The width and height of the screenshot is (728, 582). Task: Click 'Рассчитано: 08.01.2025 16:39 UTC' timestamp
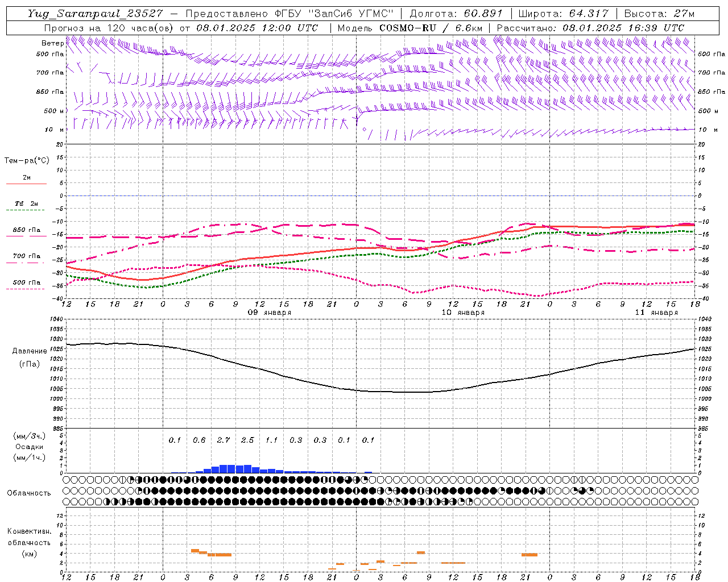[590, 28]
